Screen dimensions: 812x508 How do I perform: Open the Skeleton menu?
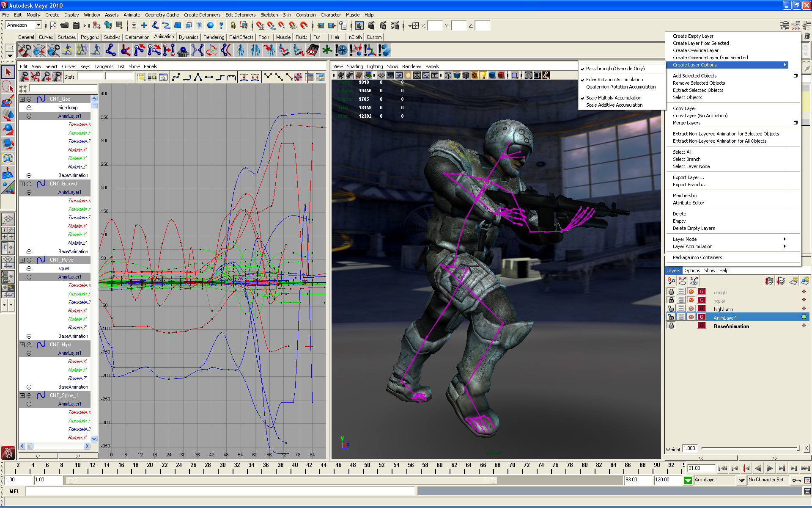point(269,15)
